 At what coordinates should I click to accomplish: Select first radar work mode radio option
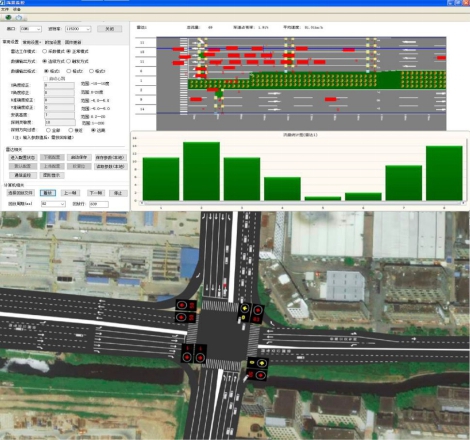click(x=45, y=51)
